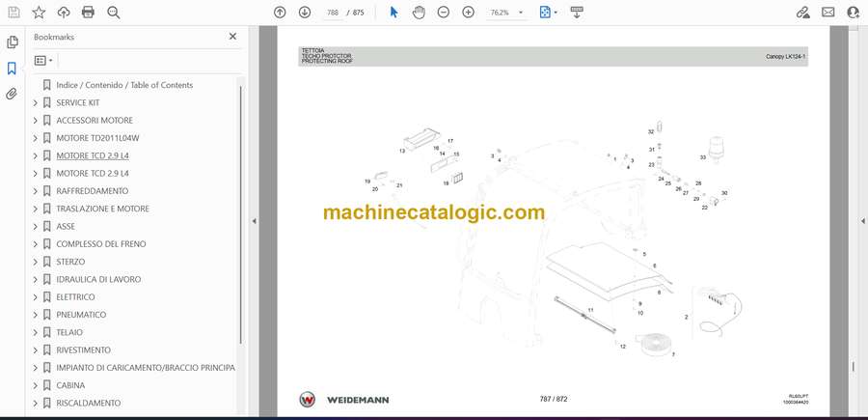Screen dimensions: 868x420
Task: Click the Upload to cloud icon
Action: click(x=64, y=13)
